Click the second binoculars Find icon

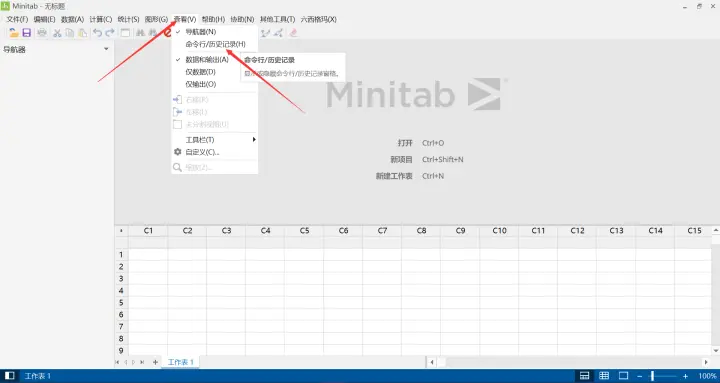click(152, 33)
